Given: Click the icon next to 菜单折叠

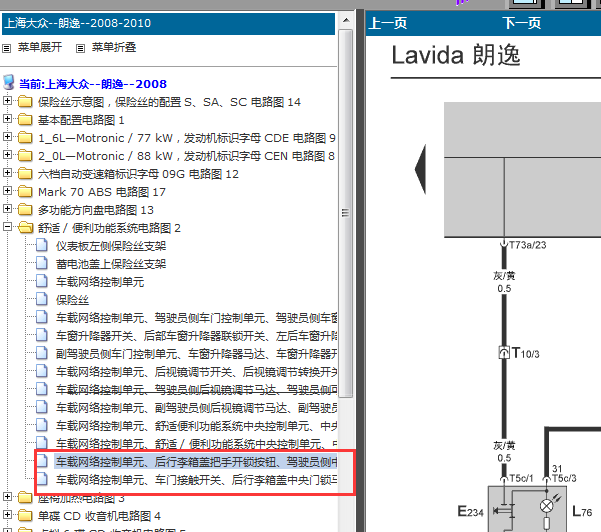Looking at the screenshot, I should point(80,48).
